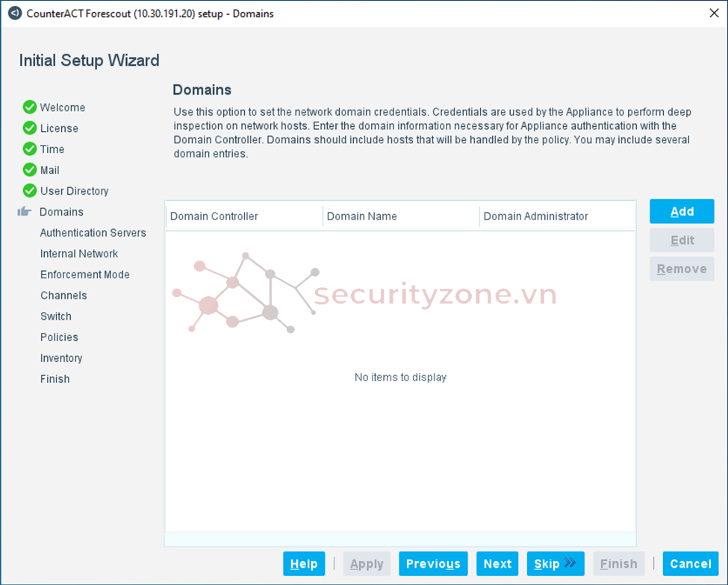The height and width of the screenshot is (585, 728).
Task: Select the Time step in sidebar
Action: (x=52, y=149)
